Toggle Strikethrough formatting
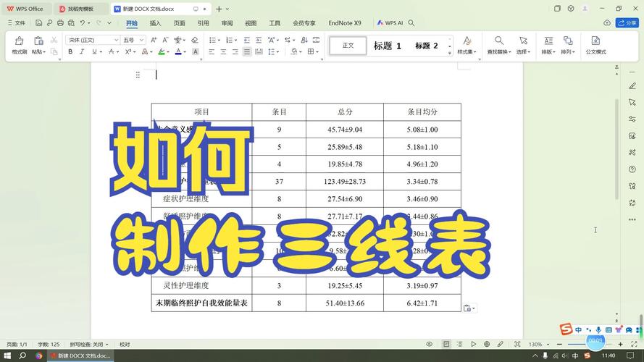Image resolution: width=644 pixels, height=362 pixels. 111,51
